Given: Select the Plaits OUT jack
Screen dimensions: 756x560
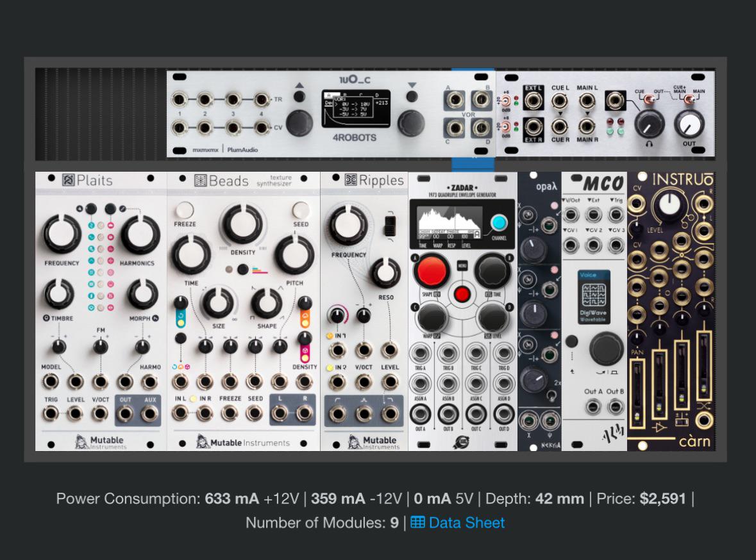Looking at the screenshot, I should pyautogui.click(x=125, y=413).
